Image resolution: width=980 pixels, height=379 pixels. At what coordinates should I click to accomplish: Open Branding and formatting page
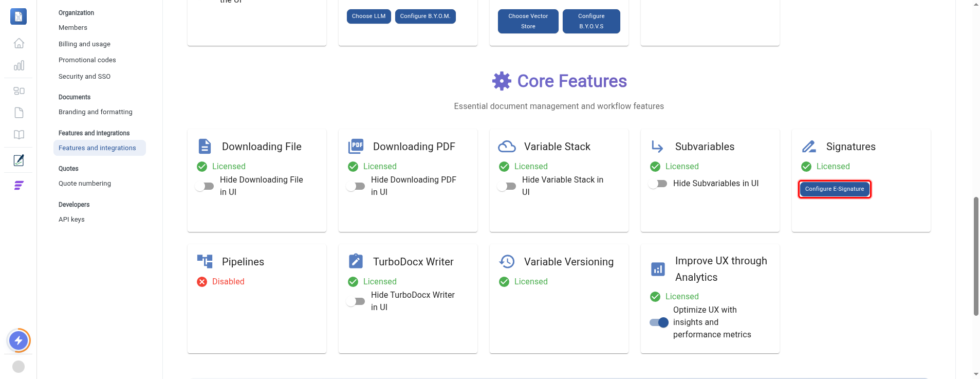tap(96, 112)
